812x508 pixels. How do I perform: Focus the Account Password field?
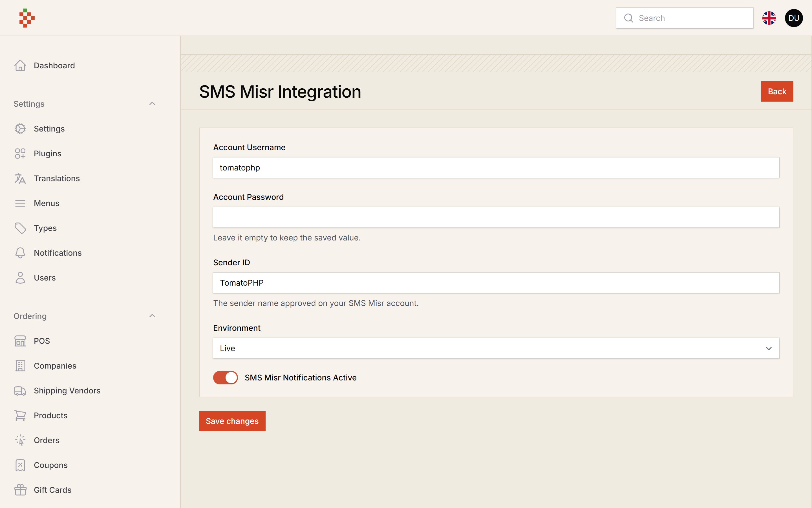pyautogui.click(x=496, y=217)
